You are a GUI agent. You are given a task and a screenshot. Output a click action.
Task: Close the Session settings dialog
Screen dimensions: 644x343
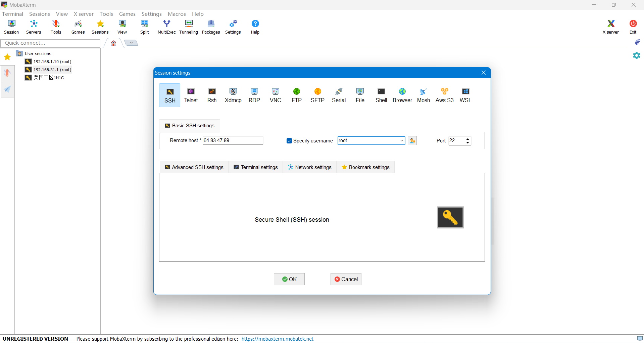[484, 73]
